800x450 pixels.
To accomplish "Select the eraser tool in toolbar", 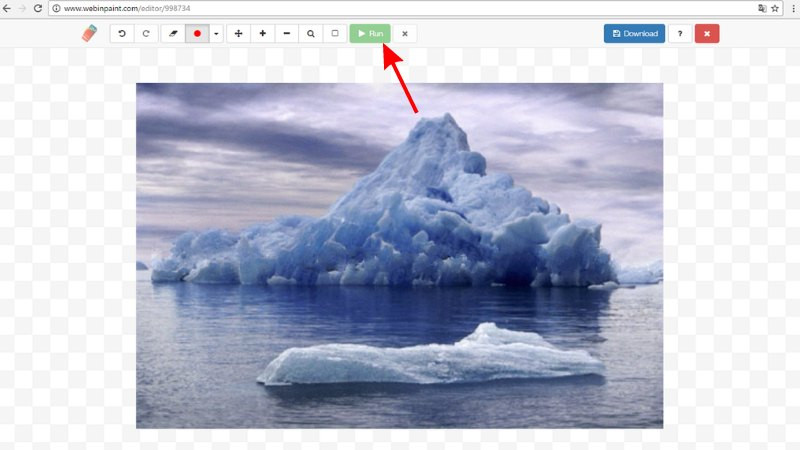I will (x=173, y=33).
